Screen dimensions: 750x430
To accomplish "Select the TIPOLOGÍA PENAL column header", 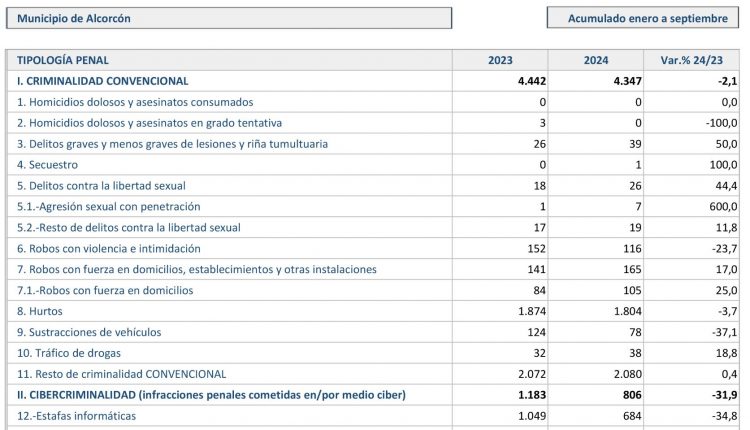I will (64, 60).
